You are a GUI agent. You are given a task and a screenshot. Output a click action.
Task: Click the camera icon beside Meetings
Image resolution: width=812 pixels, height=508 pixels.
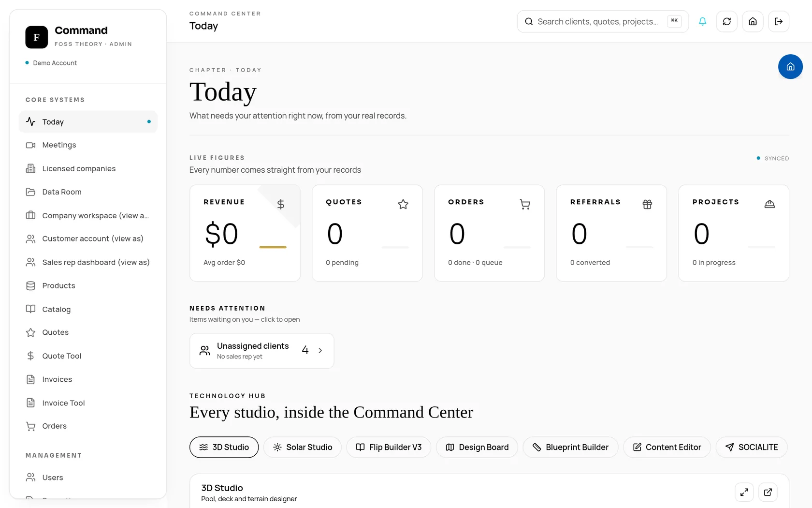tap(30, 145)
